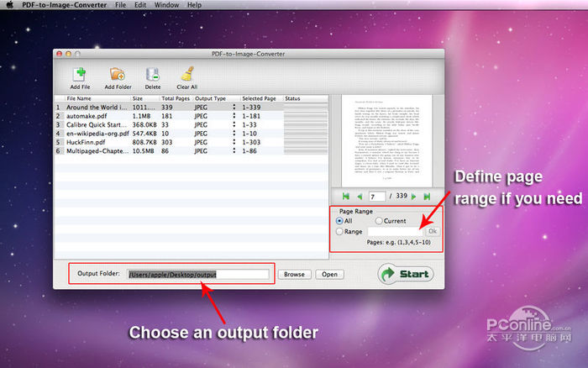The image size is (588, 368).
Task: Select the Multipaged-Chapte file row
Action: (192, 150)
